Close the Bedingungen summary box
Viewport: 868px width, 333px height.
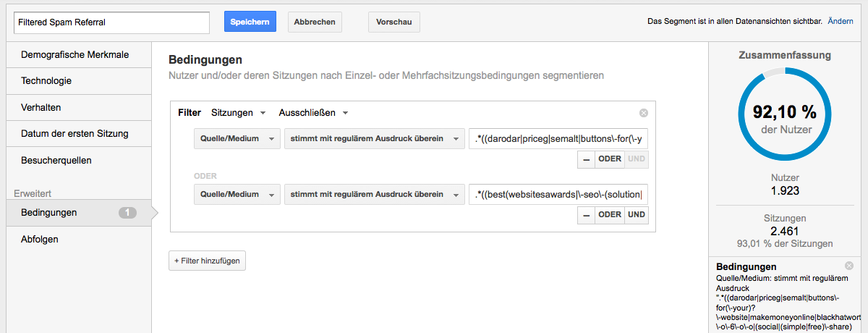coord(849,266)
